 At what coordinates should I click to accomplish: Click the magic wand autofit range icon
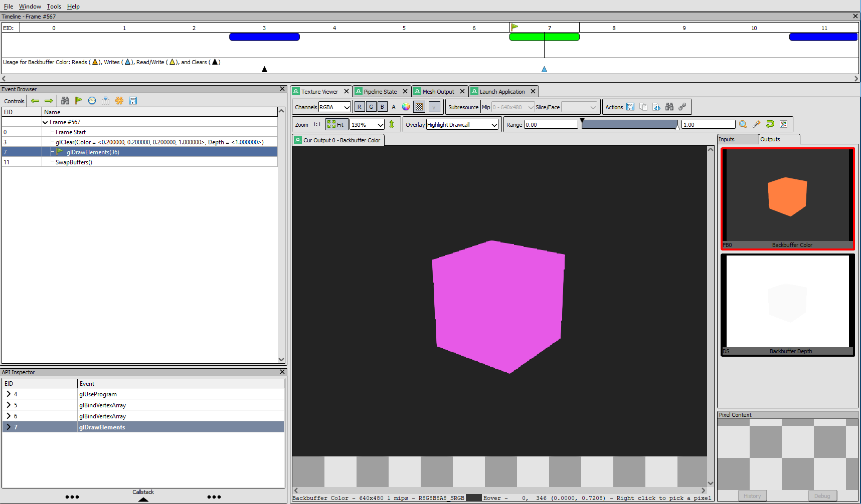(x=756, y=124)
